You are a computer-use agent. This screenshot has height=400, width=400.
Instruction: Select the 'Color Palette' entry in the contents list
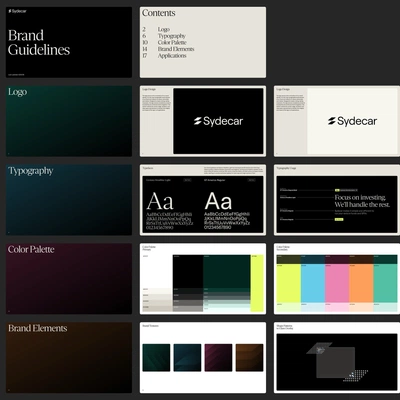[172, 42]
